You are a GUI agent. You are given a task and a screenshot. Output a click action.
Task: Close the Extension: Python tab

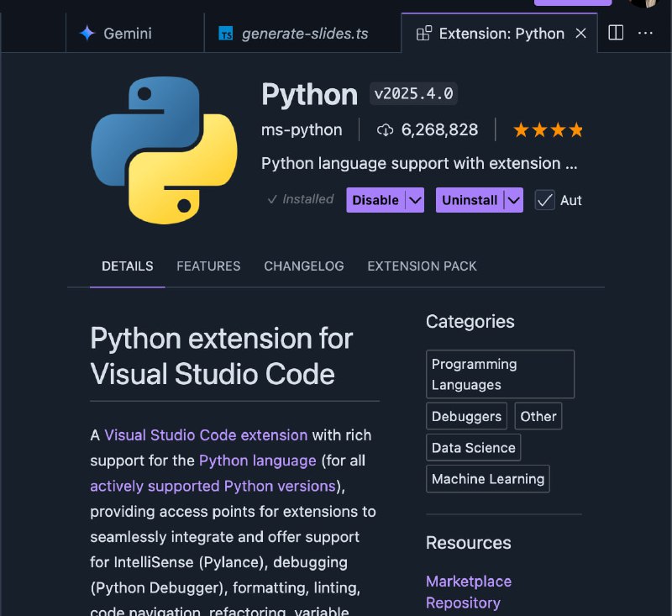[x=580, y=34]
